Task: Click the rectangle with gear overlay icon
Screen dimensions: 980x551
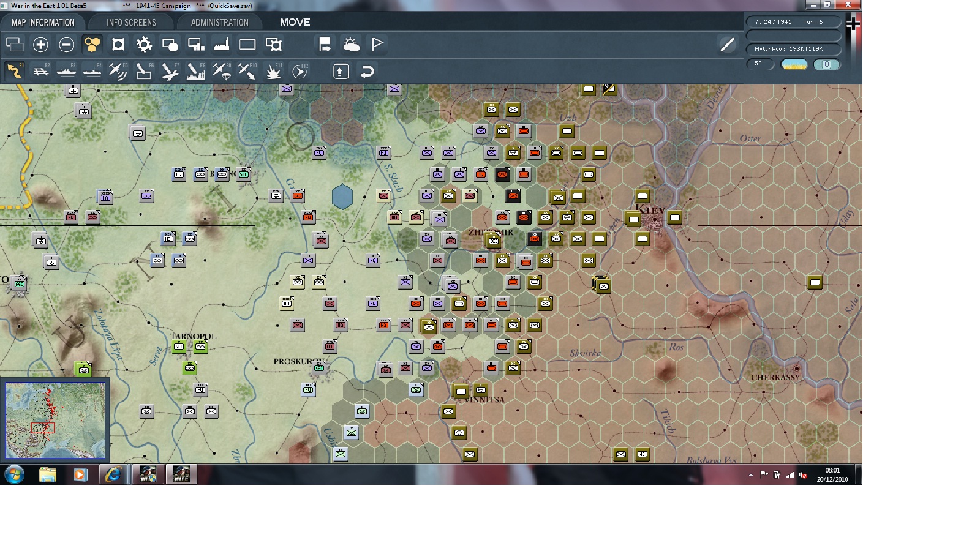Action: coord(274,45)
